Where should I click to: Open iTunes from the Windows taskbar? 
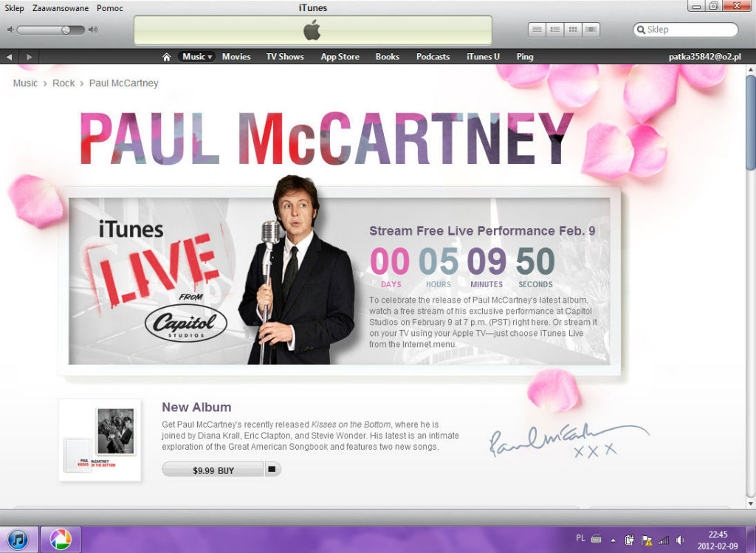[18, 540]
